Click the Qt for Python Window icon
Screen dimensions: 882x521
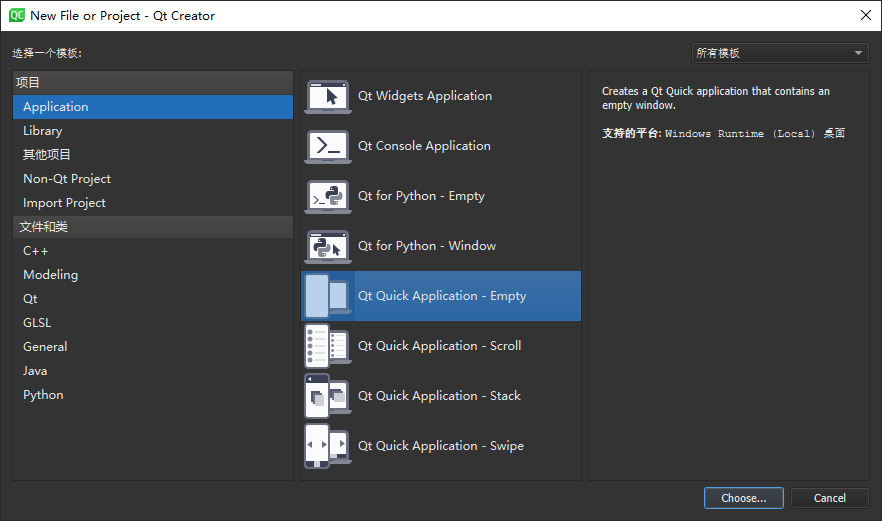point(328,246)
